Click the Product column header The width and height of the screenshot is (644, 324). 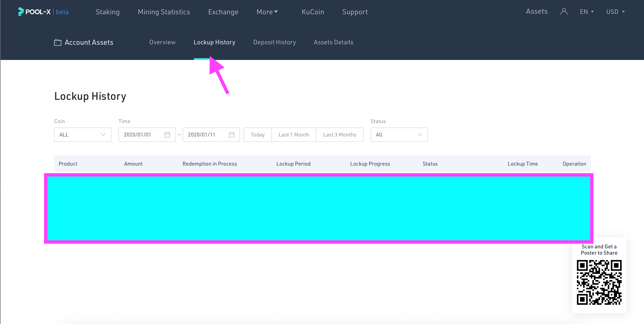pos(68,164)
